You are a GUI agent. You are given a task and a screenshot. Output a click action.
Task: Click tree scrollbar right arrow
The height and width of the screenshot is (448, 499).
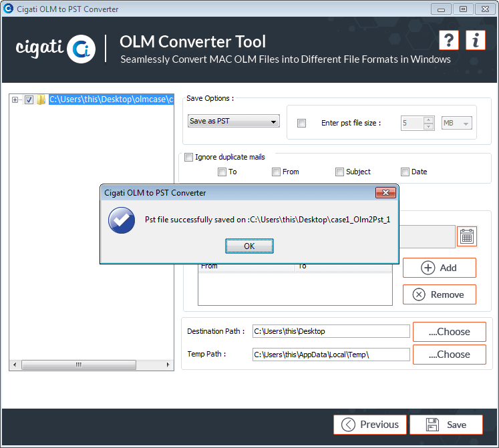point(168,365)
